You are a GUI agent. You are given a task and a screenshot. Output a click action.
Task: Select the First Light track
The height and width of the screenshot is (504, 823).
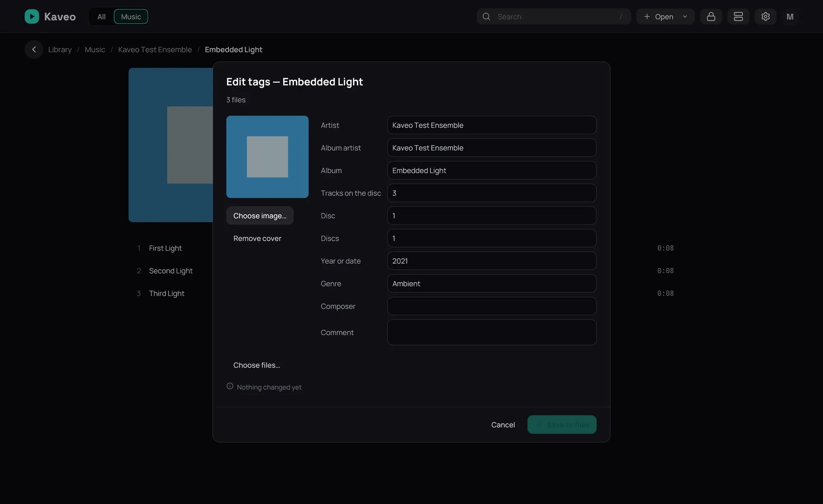coord(165,248)
